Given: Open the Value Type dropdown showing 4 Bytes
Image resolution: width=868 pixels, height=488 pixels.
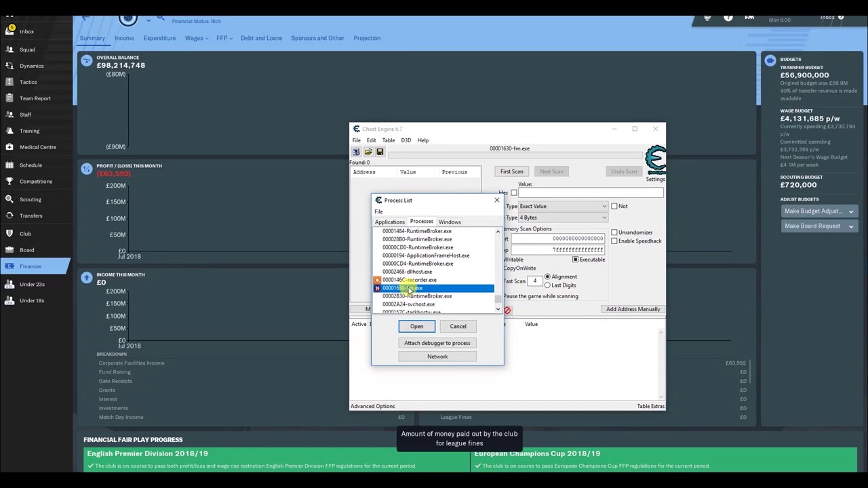Looking at the screenshot, I should [564, 218].
